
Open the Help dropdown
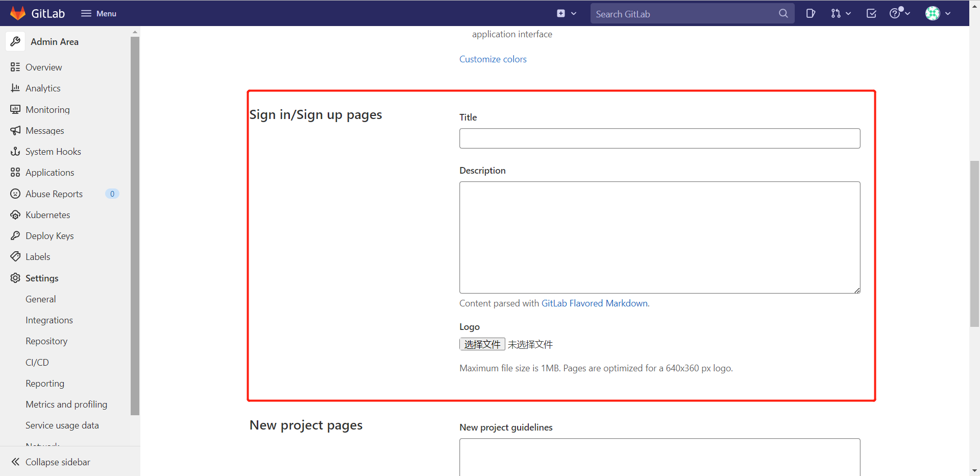[899, 13]
